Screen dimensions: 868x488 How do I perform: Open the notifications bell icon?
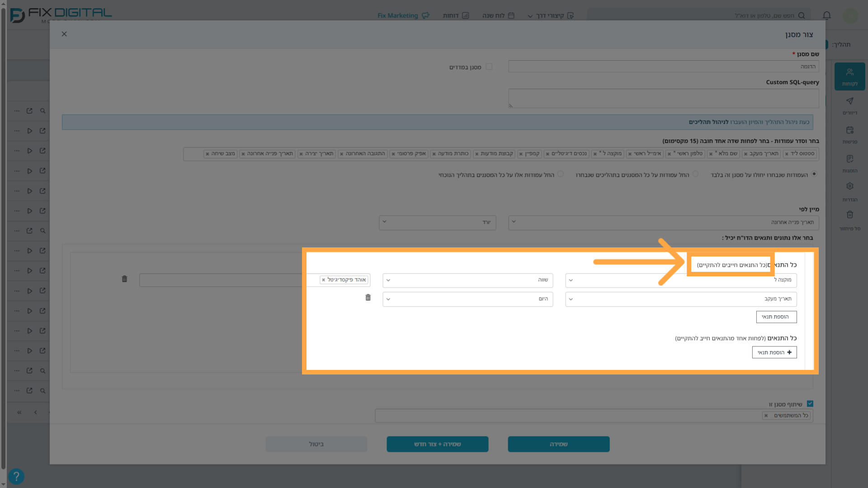pos(827,15)
